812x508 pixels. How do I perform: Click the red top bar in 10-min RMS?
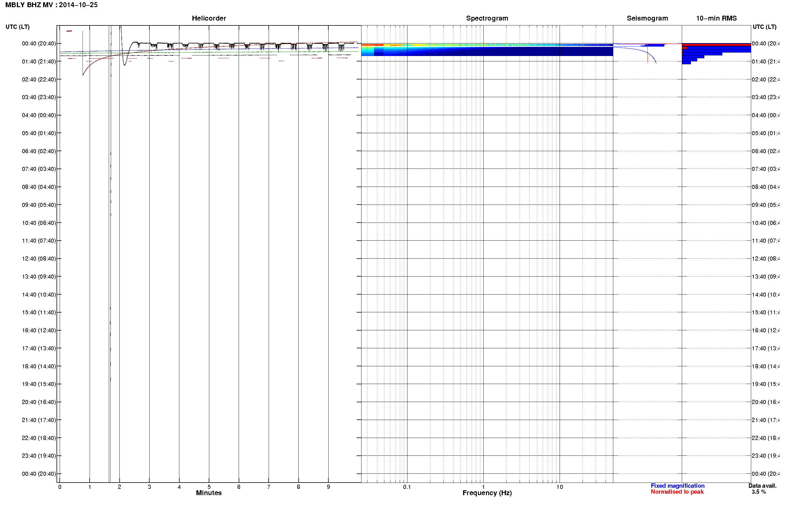coord(716,44)
